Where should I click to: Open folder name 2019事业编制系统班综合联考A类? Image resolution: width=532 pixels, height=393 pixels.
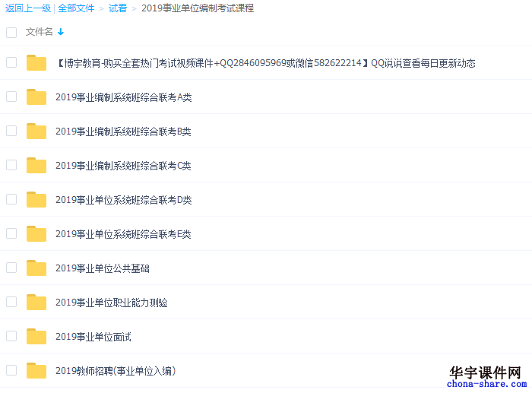pyautogui.click(x=123, y=97)
